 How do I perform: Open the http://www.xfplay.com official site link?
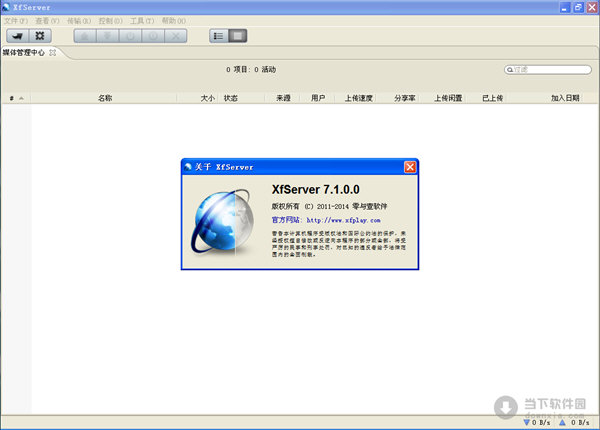pos(343,220)
